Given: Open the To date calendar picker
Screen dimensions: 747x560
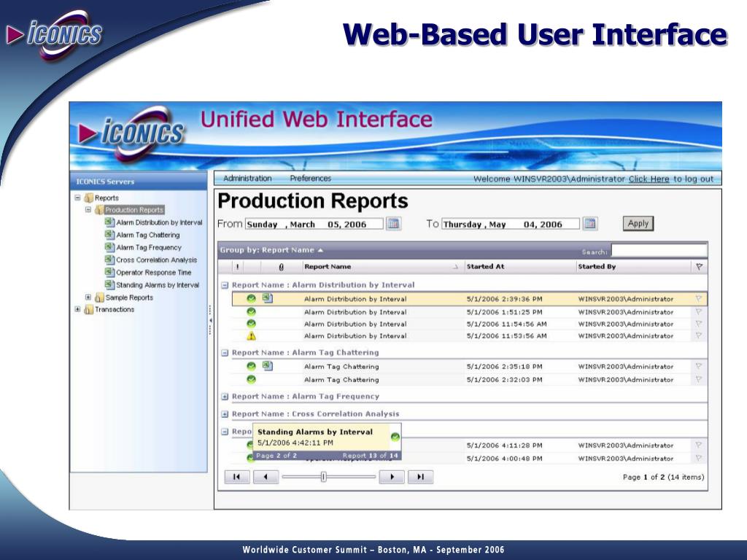Looking at the screenshot, I should coord(589,223).
